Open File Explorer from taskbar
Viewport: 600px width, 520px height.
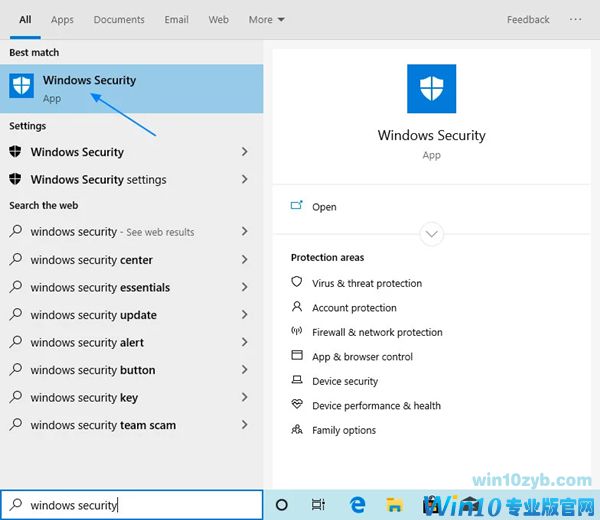pyautogui.click(x=395, y=505)
